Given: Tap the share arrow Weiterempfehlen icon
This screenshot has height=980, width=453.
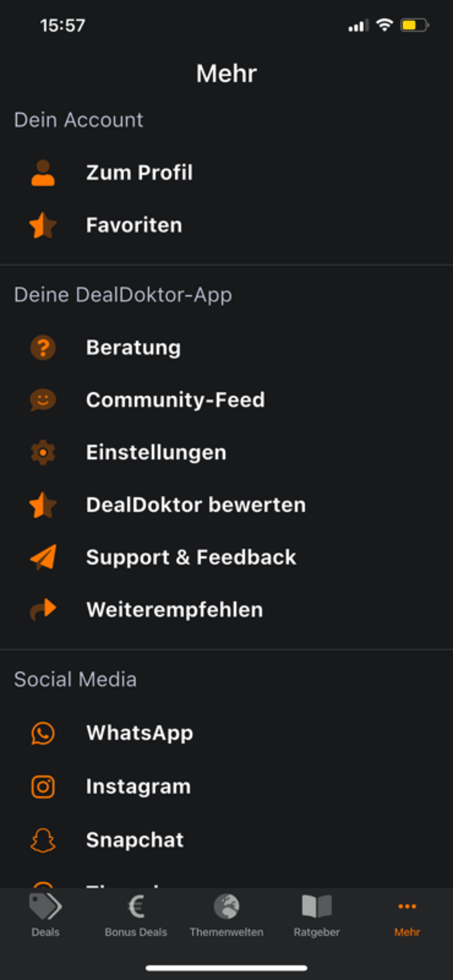Looking at the screenshot, I should click(x=43, y=610).
